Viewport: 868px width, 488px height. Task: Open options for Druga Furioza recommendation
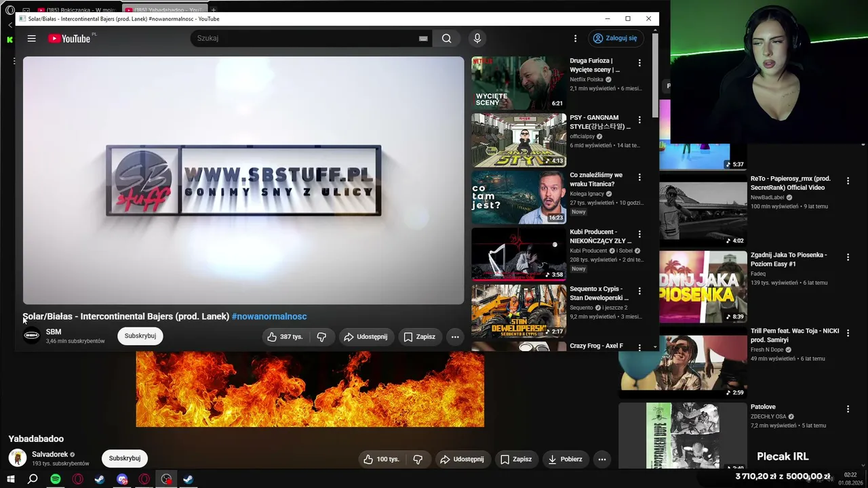coord(639,63)
